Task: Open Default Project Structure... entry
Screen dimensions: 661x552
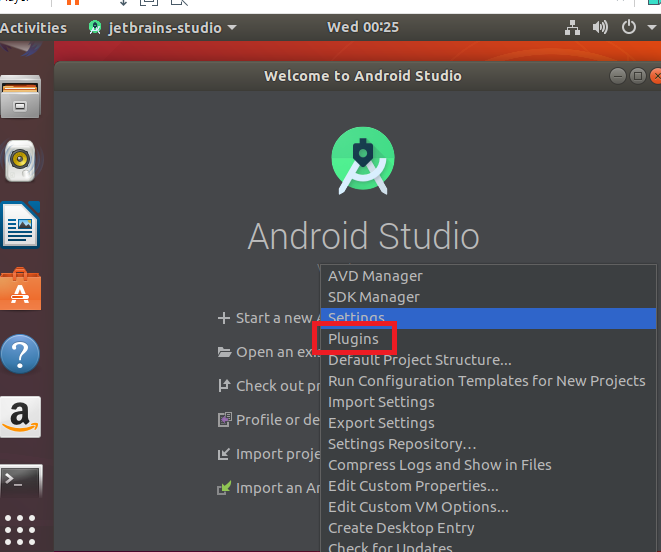Action: [488, 360]
